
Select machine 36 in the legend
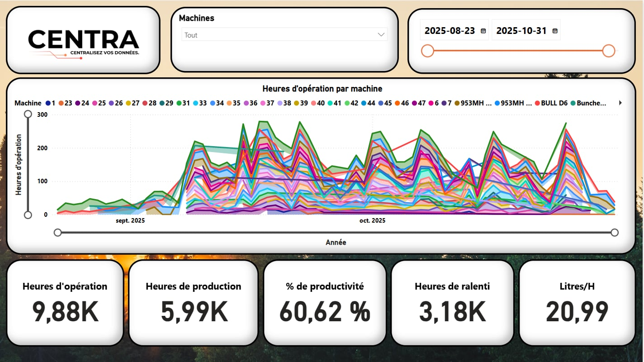point(250,103)
